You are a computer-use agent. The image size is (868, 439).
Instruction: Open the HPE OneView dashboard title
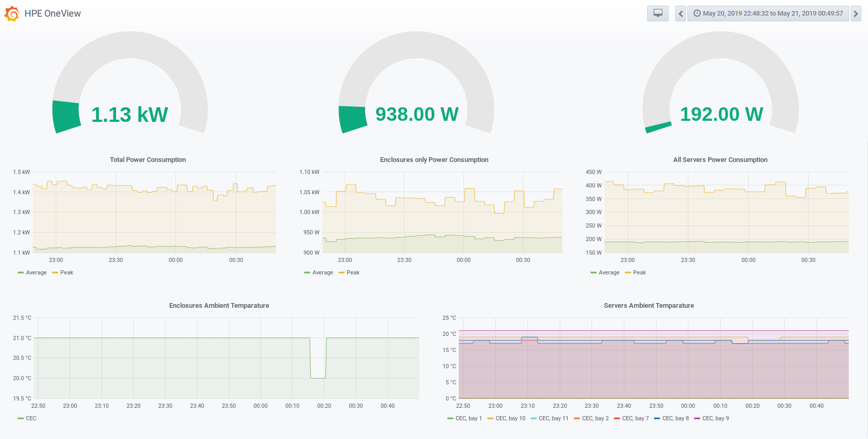coord(53,14)
